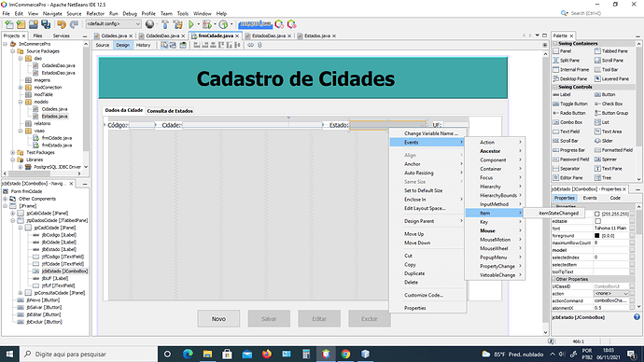Select frmEstado.java in Projects tree
644x362 pixels.
(57, 146)
